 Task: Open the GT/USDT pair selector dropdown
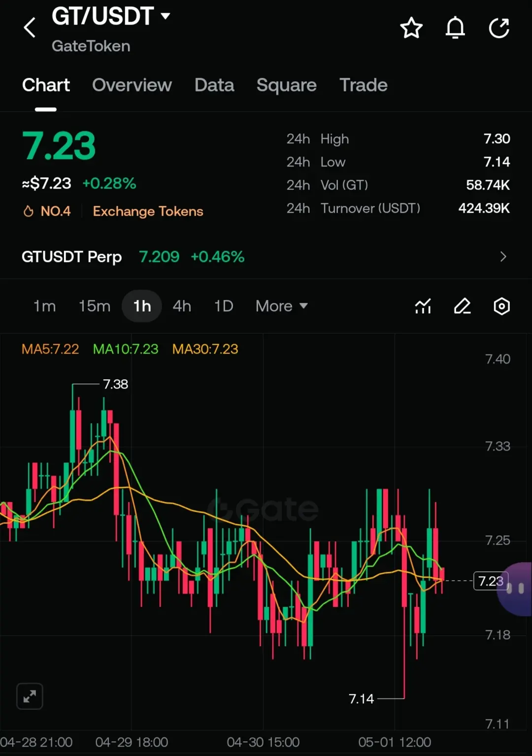(111, 16)
